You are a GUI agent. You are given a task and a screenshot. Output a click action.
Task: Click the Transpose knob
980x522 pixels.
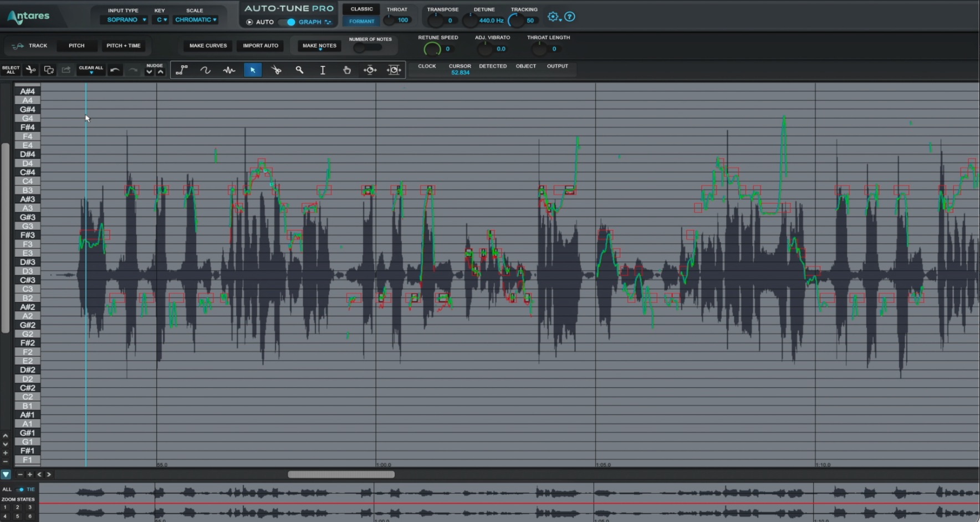(x=436, y=21)
